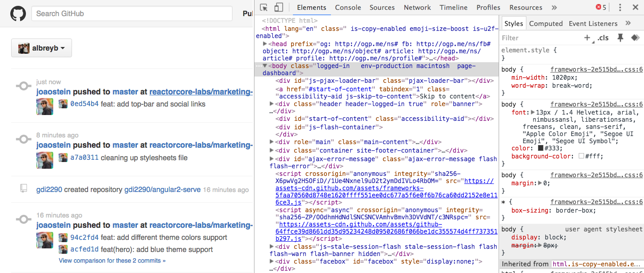Open the #333 color swatch picker
This screenshot has width=644, height=273.
pyautogui.click(x=541, y=148)
